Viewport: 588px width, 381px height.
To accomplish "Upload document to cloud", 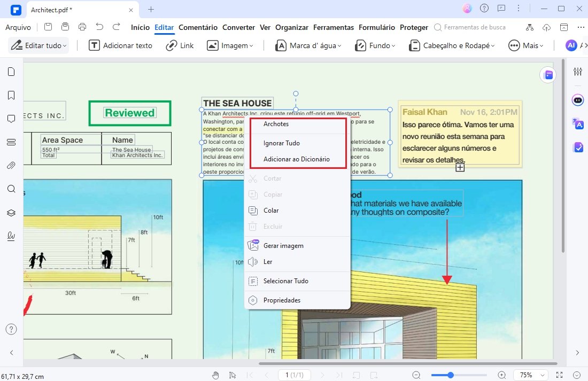I will coord(546,27).
